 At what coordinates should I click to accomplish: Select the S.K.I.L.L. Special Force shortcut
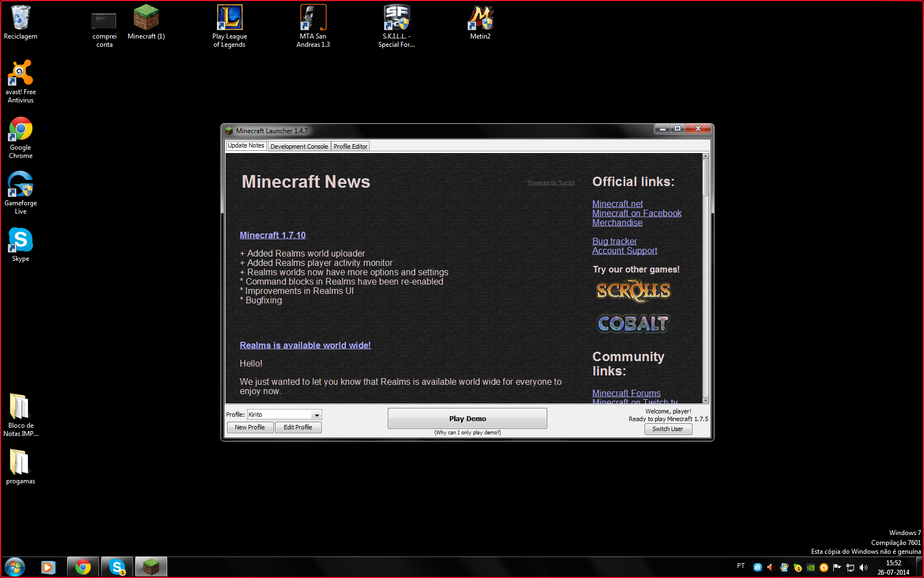[x=397, y=26]
